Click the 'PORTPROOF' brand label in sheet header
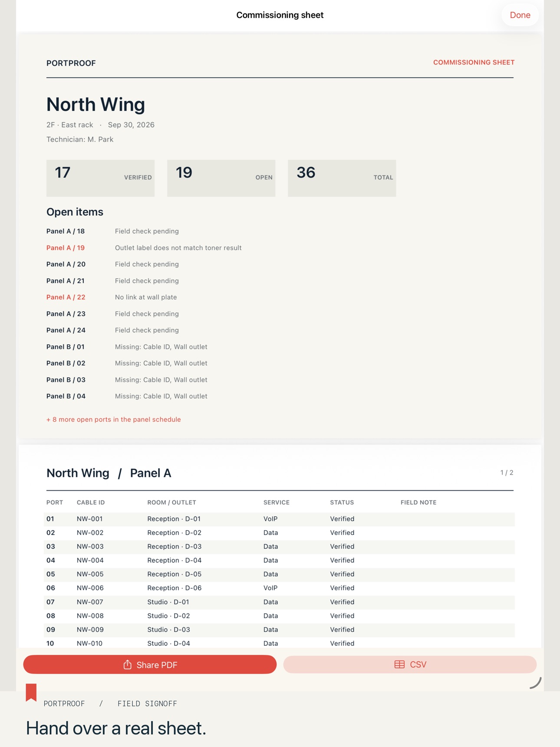Screen dimensions: 560x747 [x=71, y=63]
